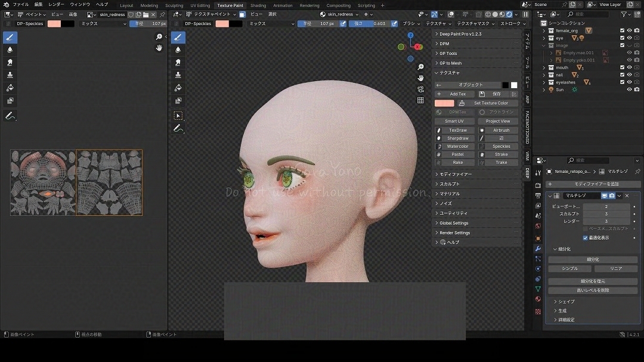Open the Modifiers wrench tab in Properties
The image size is (644, 362).
[x=538, y=249]
